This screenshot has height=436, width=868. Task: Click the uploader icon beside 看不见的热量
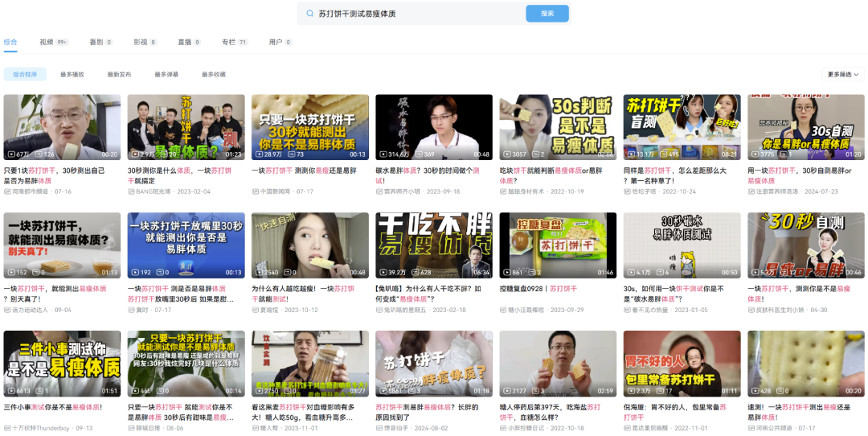[627, 310]
